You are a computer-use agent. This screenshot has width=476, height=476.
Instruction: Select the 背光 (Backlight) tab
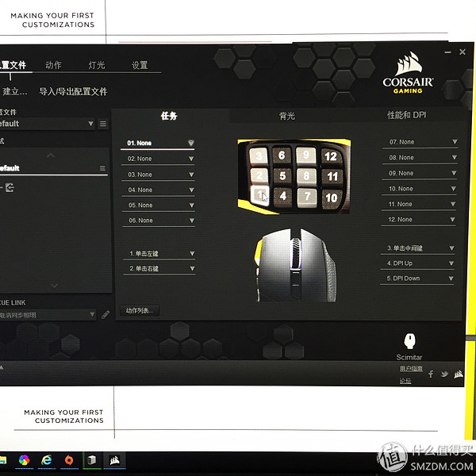click(x=287, y=116)
